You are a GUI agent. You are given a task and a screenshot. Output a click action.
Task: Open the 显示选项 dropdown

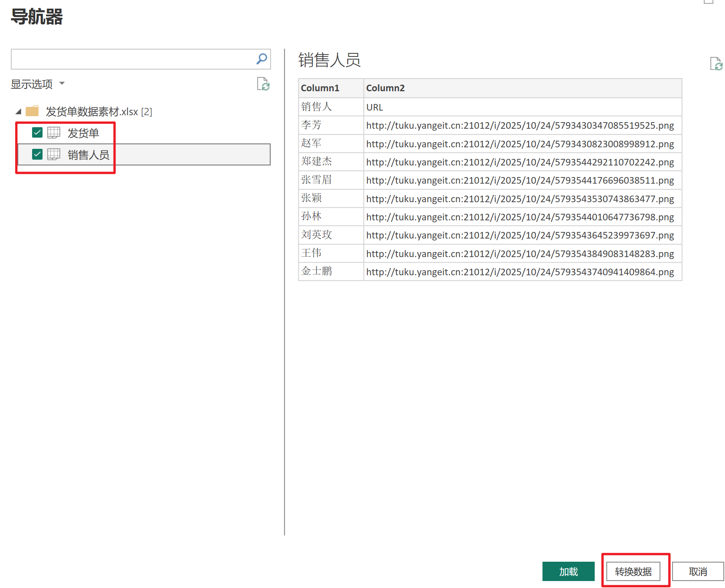click(38, 84)
